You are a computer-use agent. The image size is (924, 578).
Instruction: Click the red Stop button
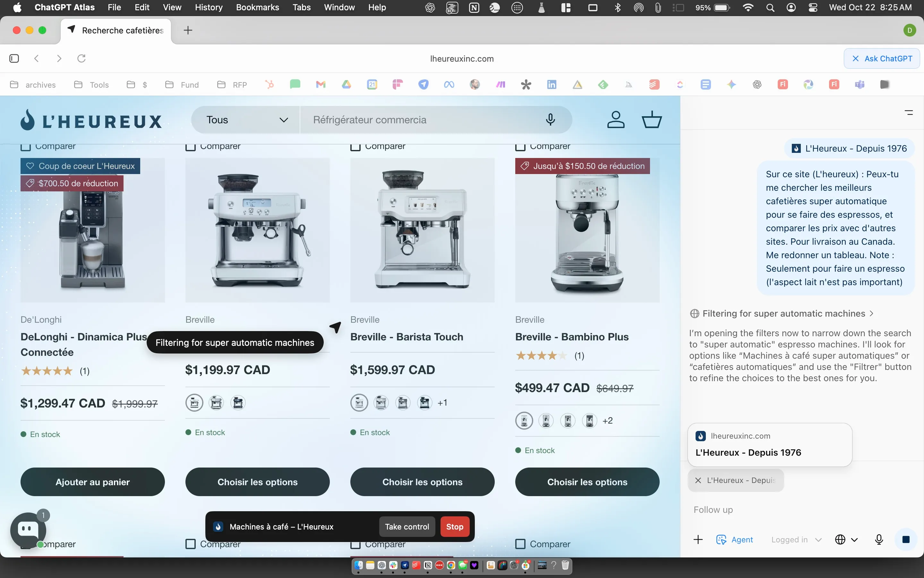(x=455, y=526)
